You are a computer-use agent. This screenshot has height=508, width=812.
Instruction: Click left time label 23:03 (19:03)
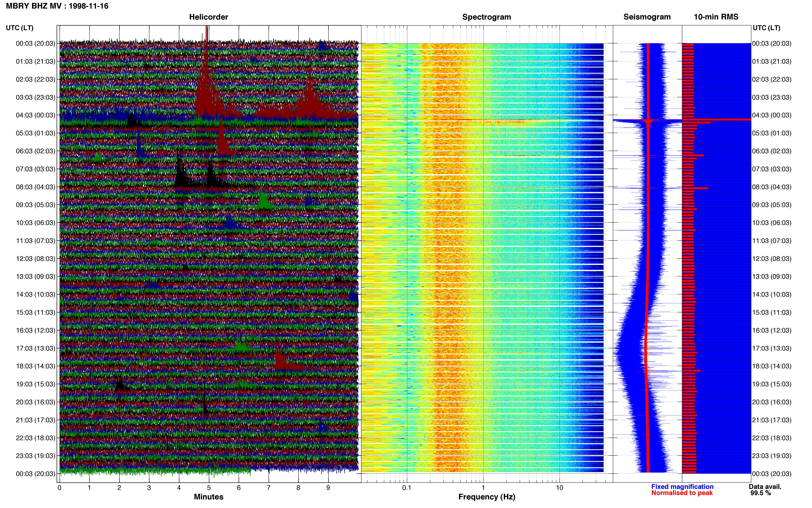(x=36, y=456)
